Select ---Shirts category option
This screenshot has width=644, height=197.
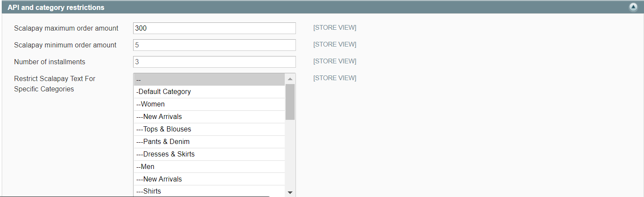[209, 191]
